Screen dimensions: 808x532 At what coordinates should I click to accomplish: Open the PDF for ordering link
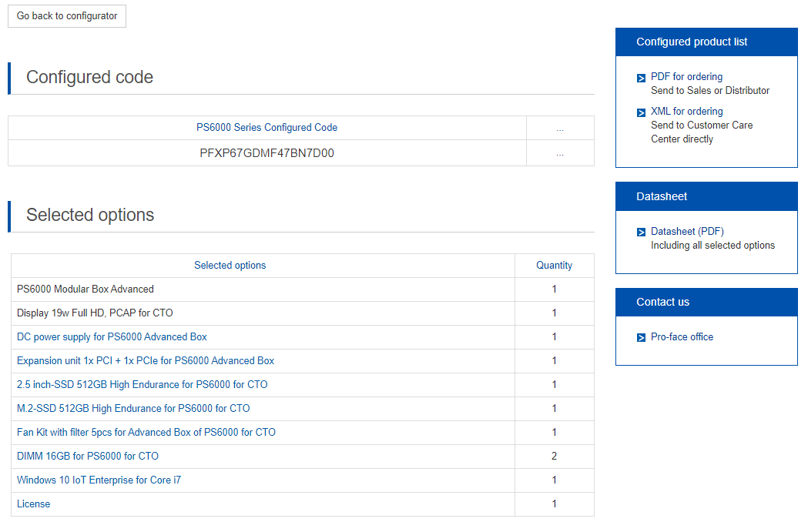coord(686,77)
